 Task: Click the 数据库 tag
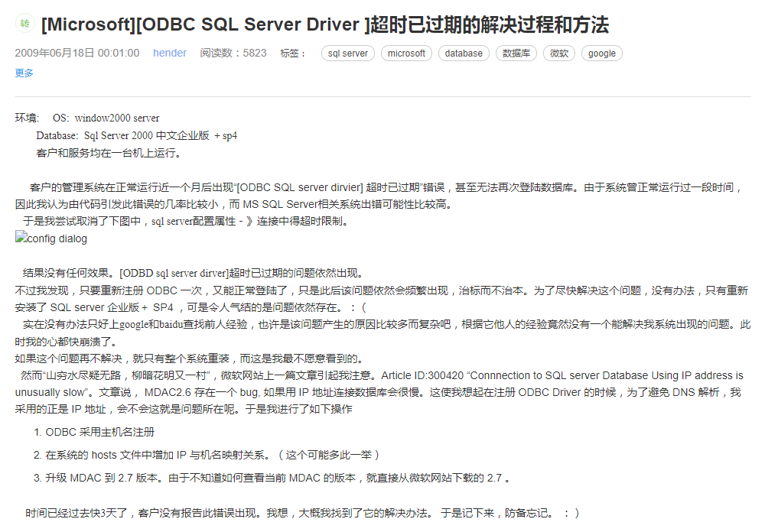[516, 54]
